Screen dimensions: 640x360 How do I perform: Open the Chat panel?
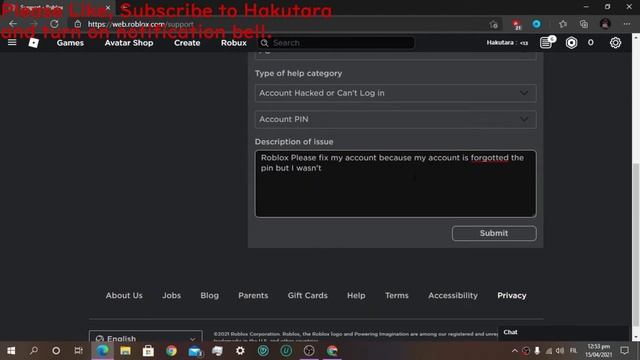(x=563, y=332)
